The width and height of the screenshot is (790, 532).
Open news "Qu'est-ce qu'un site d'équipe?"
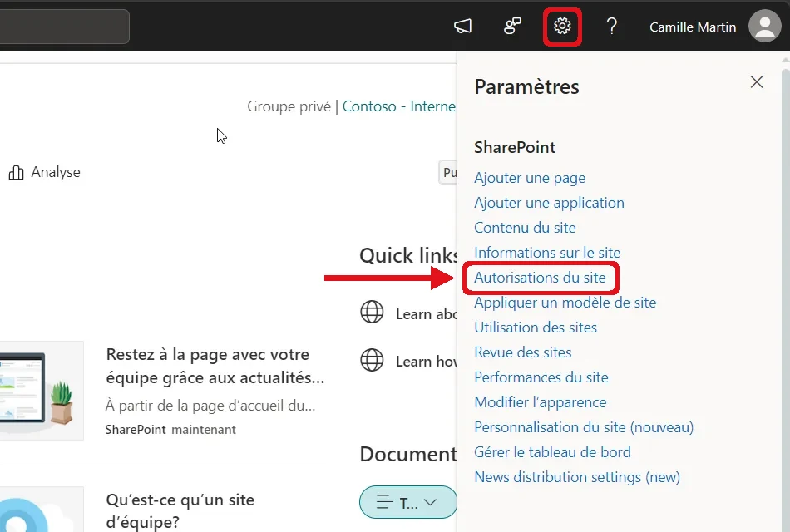coord(180,510)
